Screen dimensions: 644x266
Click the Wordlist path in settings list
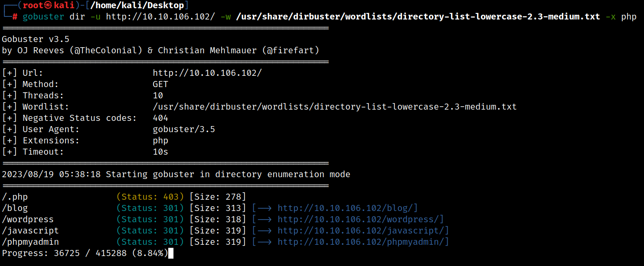click(334, 107)
